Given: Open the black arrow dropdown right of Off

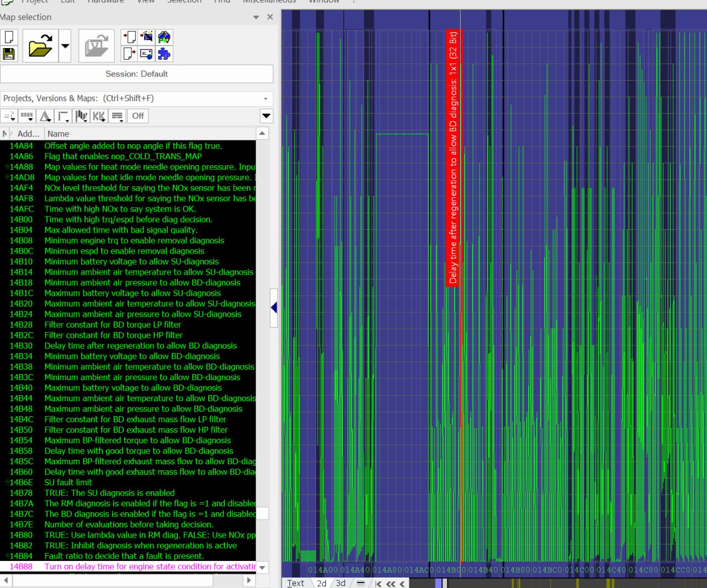Looking at the screenshot, I should pyautogui.click(x=266, y=116).
